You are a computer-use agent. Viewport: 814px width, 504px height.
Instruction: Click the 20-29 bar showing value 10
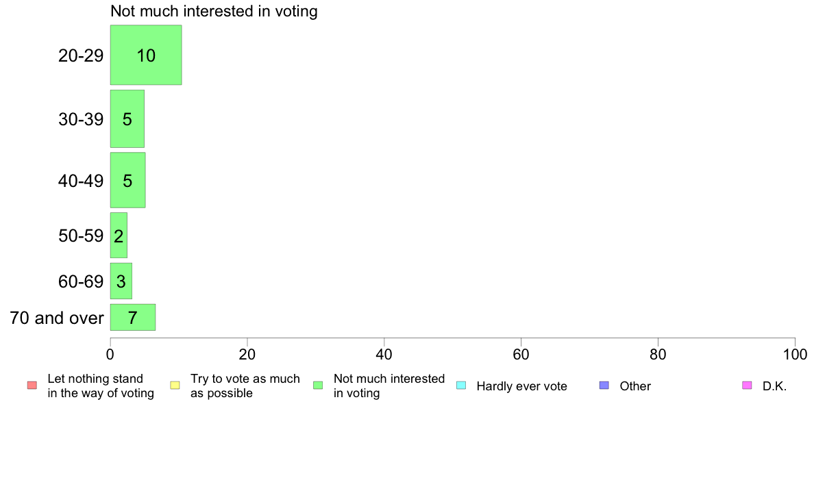point(146,55)
